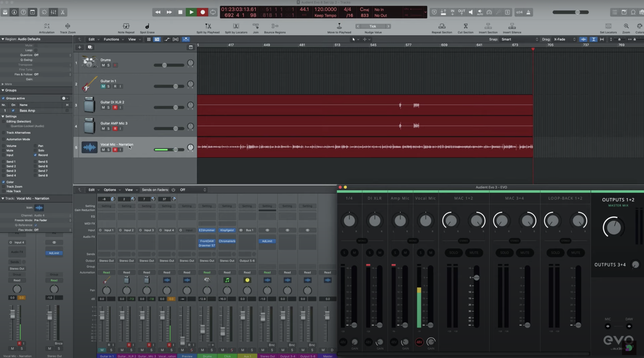The image size is (644, 358).
Task: Click the duplicate track button
Action: pyautogui.click(x=90, y=47)
